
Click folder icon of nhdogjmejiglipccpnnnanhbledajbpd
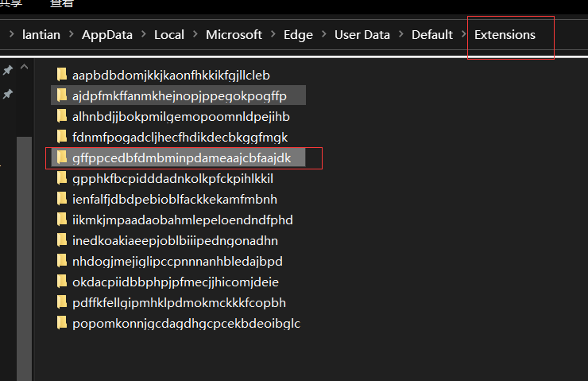62,260
